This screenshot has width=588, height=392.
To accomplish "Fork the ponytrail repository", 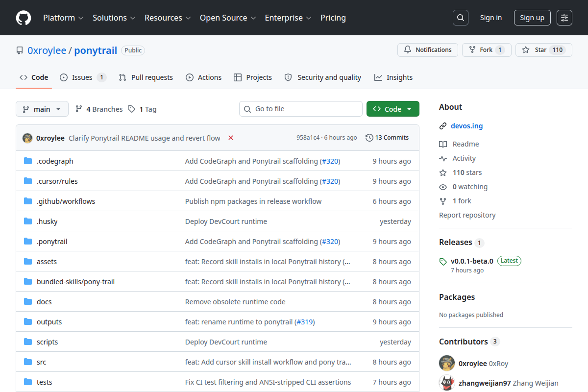I will [487, 50].
